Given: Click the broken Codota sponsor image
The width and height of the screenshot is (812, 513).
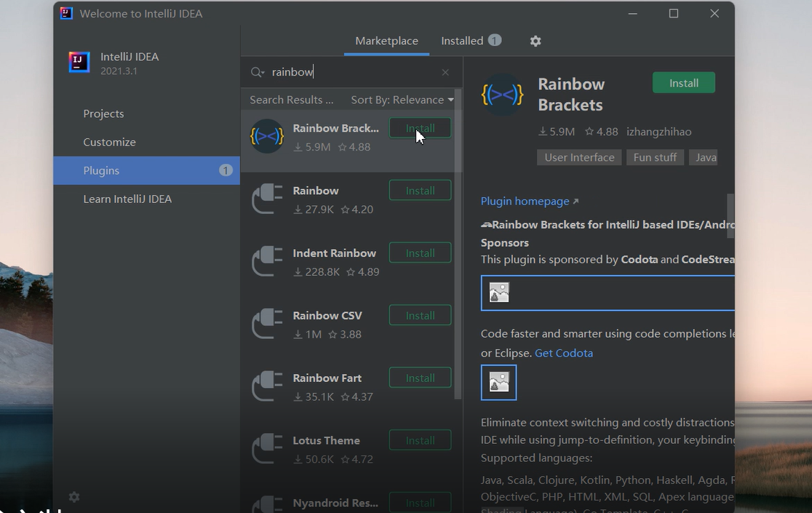Looking at the screenshot, I should click(x=499, y=293).
